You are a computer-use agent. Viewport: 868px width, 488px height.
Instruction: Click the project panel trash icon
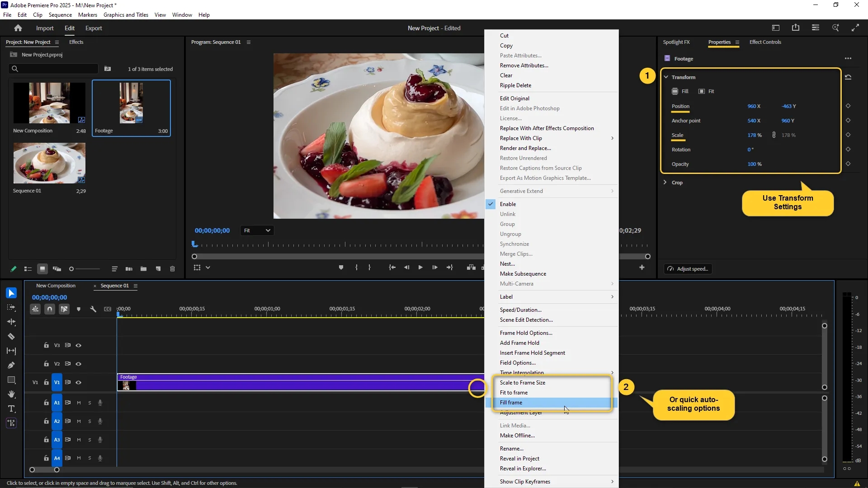pos(172,269)
